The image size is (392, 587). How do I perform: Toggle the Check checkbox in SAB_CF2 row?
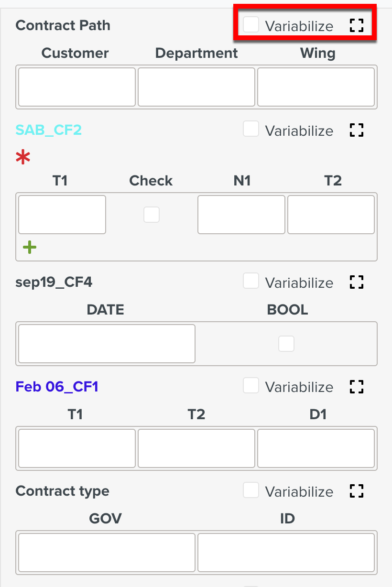[x=152, y=215]
